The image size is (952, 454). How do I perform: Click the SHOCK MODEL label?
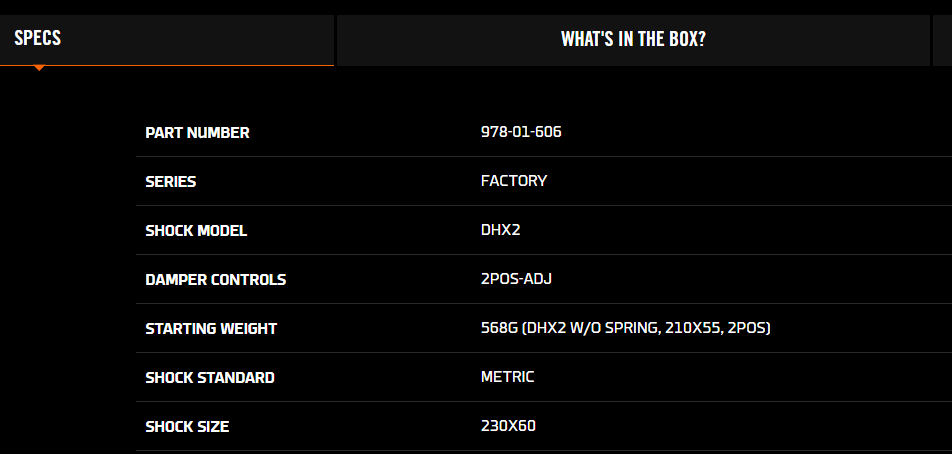click(x=196, y=231)
